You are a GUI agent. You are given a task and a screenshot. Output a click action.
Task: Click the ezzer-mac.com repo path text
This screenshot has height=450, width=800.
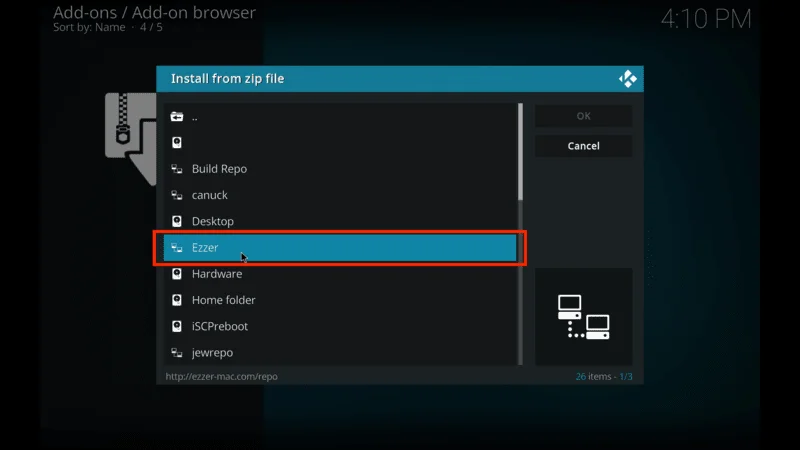pyautogui.click(x=222, y=377)
